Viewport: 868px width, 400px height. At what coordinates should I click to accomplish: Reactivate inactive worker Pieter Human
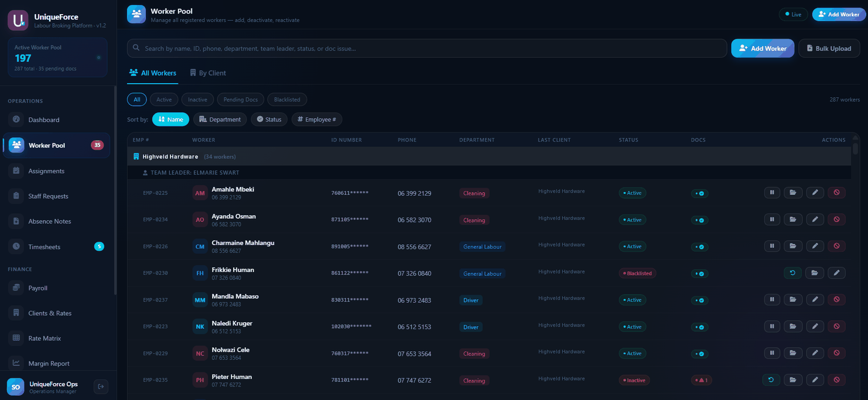pyautogui.click(x=771, y=380)
